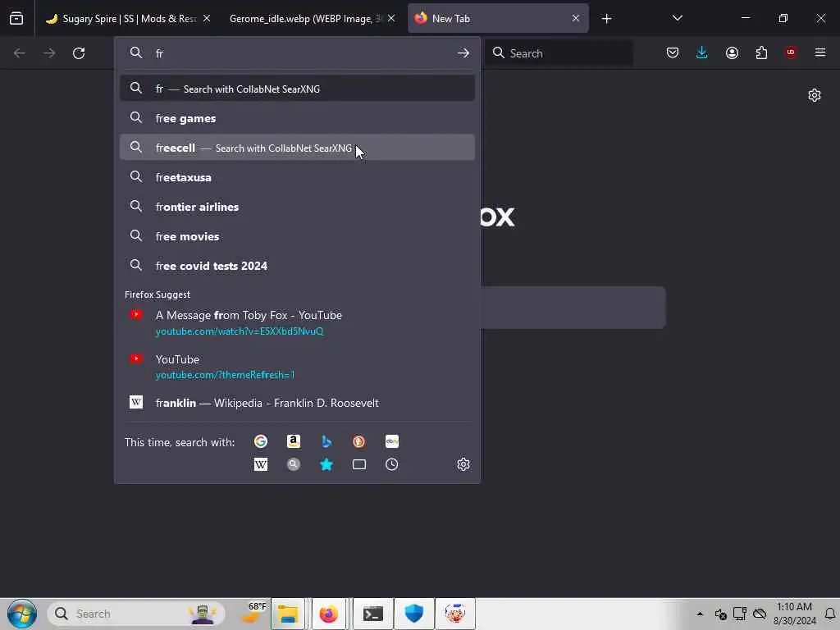Open a new tab with plus button
This screenshot has height=630, width=840.
tap(606, 19)
